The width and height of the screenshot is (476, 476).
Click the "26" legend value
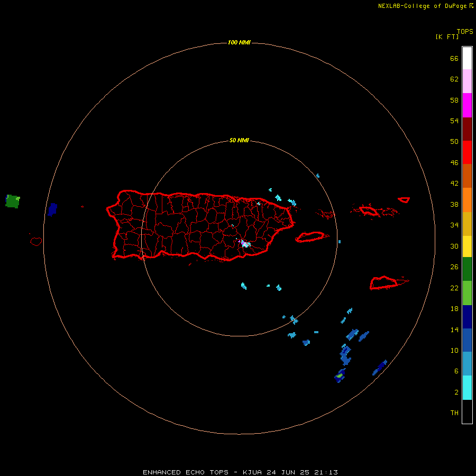tap(454, 267)
